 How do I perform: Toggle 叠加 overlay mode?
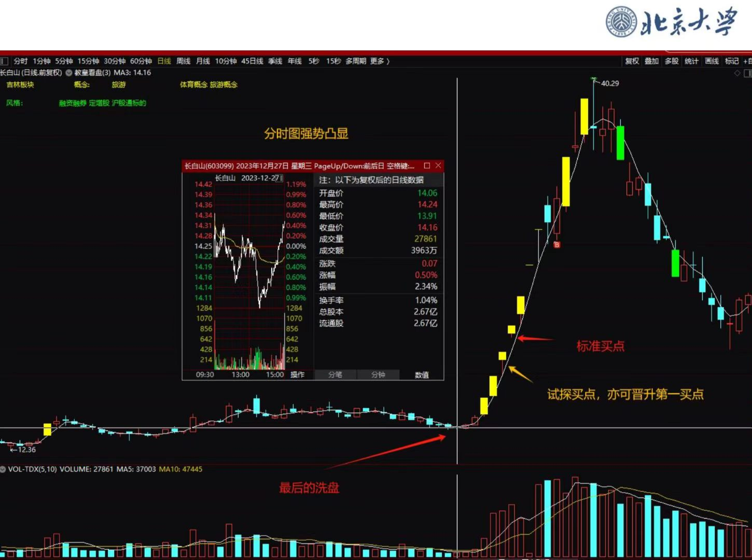pos(651,61)
